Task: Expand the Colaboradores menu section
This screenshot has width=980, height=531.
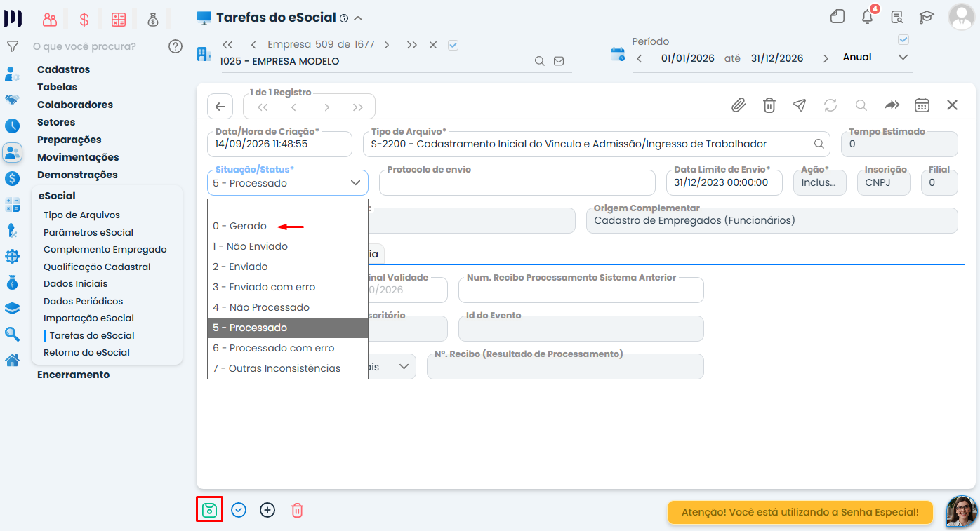Action: (x=75, y=105)
